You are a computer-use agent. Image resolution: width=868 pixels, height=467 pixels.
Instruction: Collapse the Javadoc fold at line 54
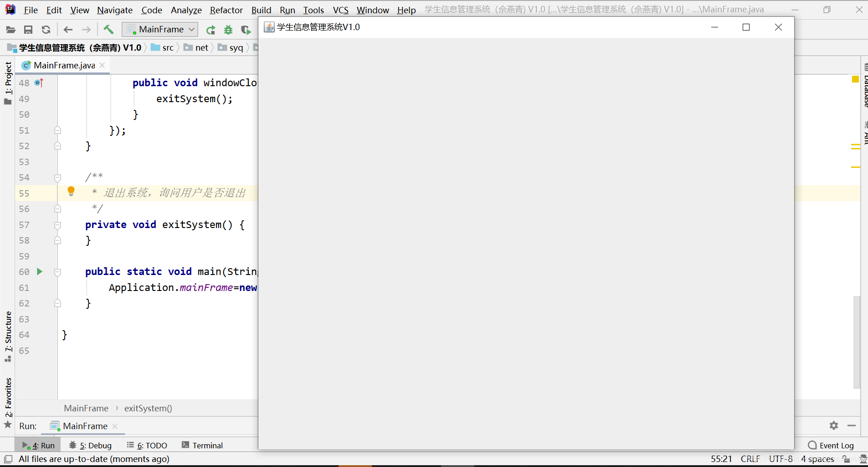tap(57, 177)
